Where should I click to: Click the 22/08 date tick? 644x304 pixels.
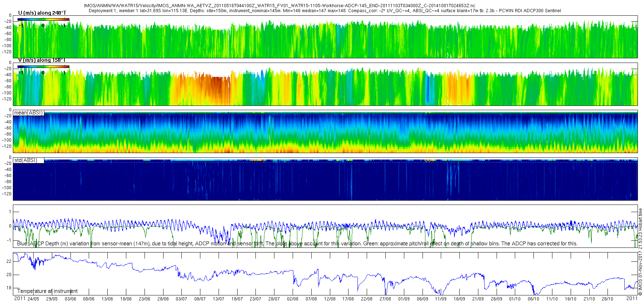click(x=367, y=299)
